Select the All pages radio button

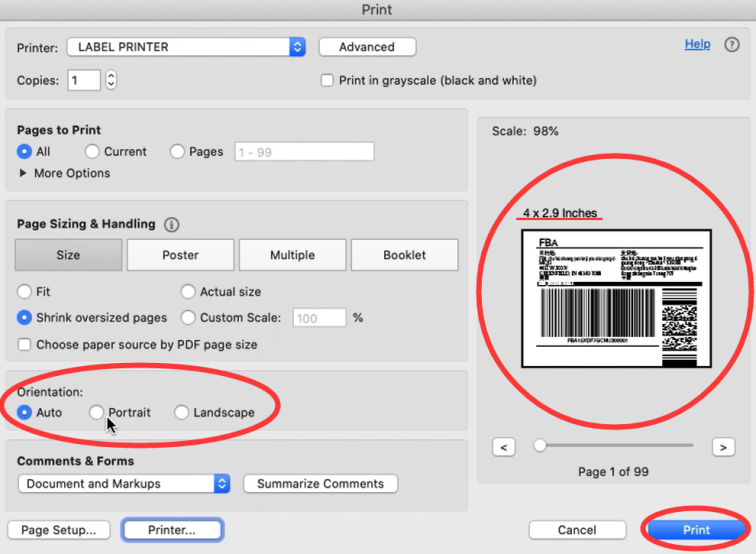click(x=24, y=151)
